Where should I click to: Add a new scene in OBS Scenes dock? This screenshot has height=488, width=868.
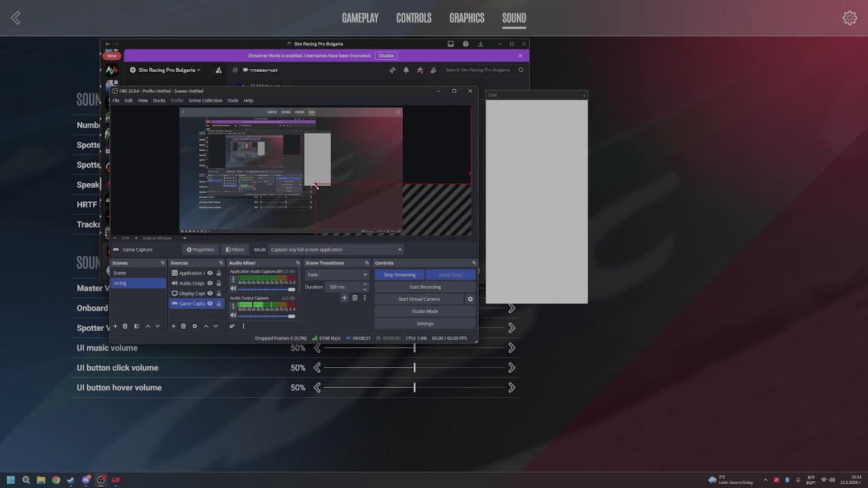coord(115,326)
